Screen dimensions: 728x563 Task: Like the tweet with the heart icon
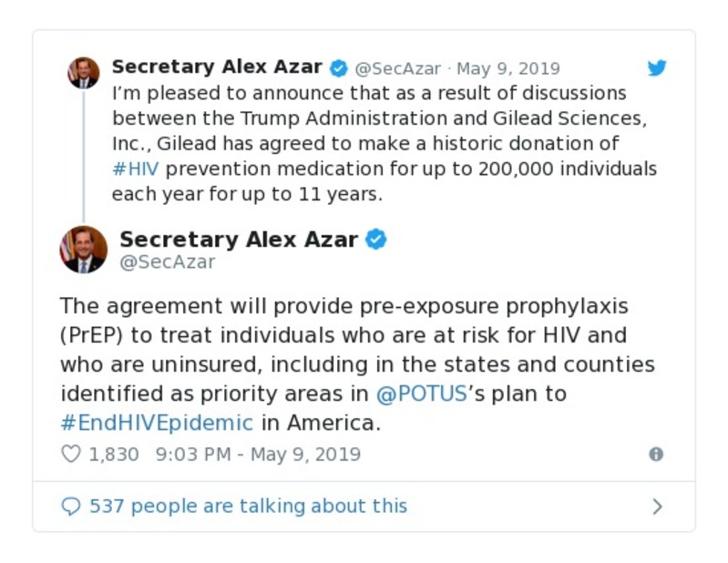(x=70, y=454)
